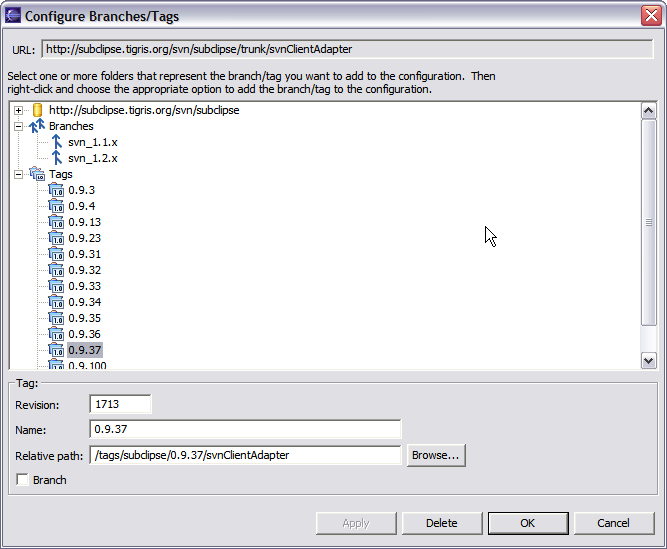Collapse the Tags tree node
Screen dimensions: 667x549
18,174
